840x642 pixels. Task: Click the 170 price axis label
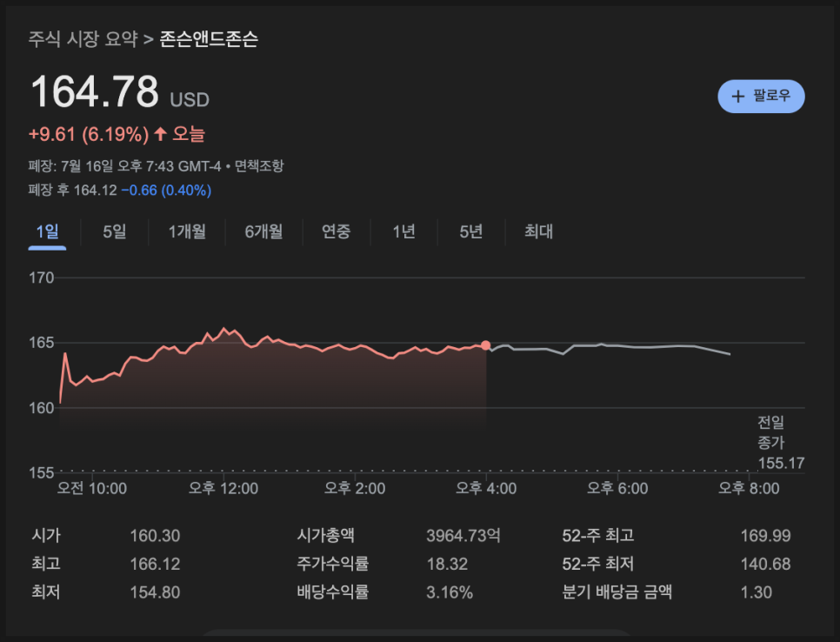(x=41, y=278)
